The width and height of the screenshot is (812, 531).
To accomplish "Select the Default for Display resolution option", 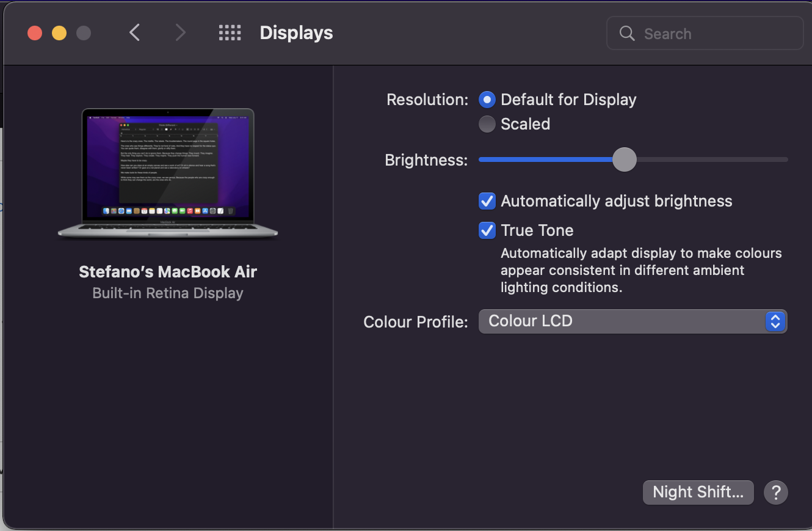I will (487, 100).
